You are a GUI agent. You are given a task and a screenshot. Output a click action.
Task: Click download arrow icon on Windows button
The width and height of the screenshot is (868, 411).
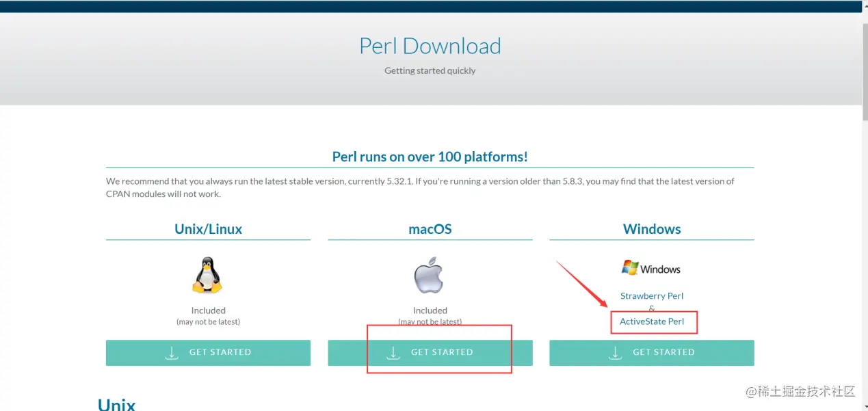615,352
